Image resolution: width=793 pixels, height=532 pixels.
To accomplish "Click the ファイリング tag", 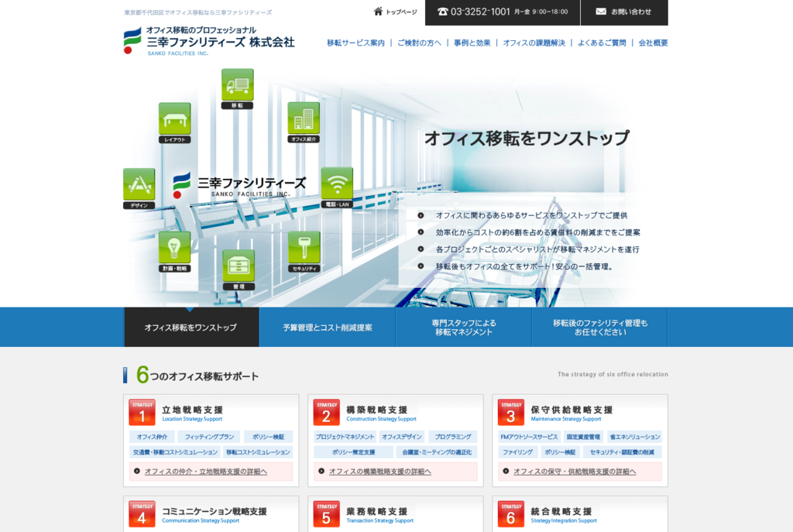I will (518, 452).
